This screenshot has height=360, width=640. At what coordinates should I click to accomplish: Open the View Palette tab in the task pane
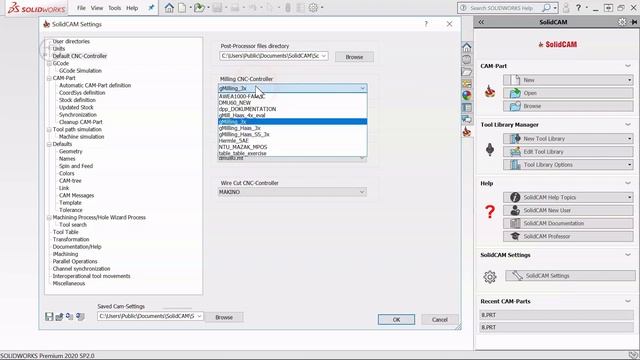pos(467,84)
